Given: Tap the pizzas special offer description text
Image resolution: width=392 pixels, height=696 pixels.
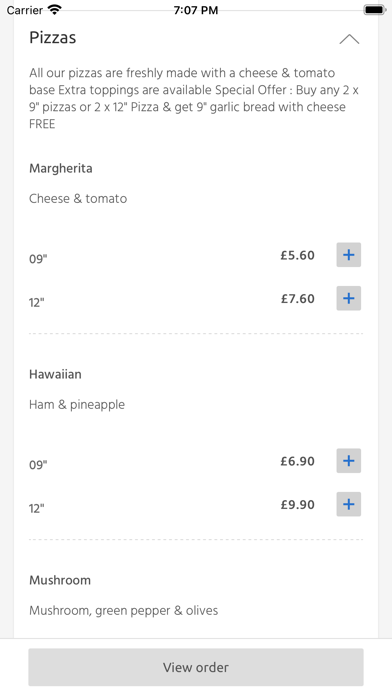Looking at the screenshot, I should pyautogui.click(x=194, y=98).
